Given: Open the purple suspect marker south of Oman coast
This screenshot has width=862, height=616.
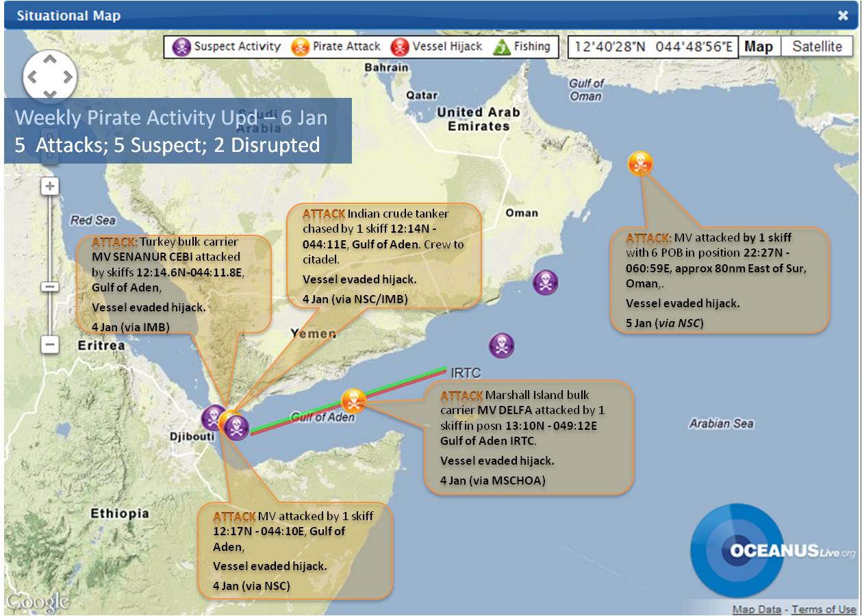Looking at the screenshot, I should pos(545,282).
